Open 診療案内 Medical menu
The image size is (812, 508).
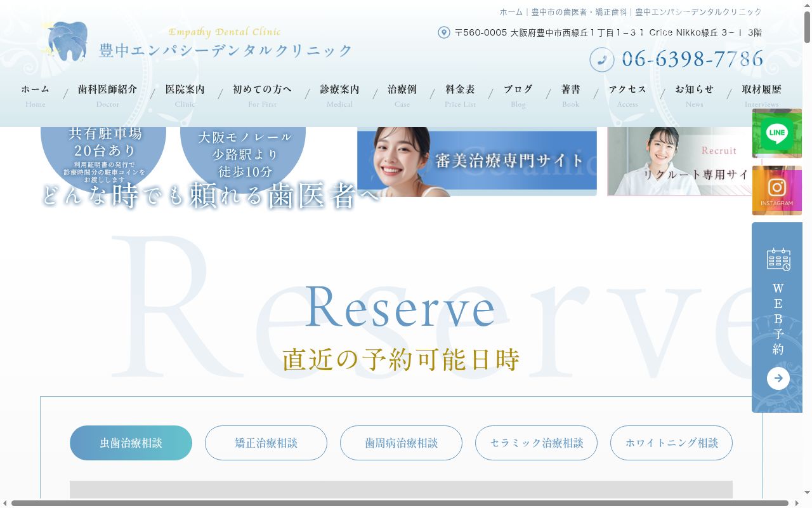(x=340, y=95)
